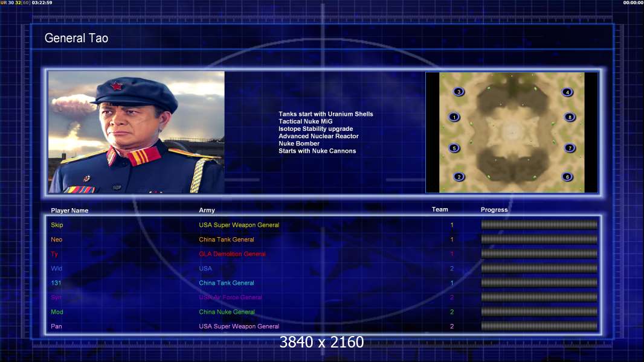Select player name Pan

coord(56,326)
